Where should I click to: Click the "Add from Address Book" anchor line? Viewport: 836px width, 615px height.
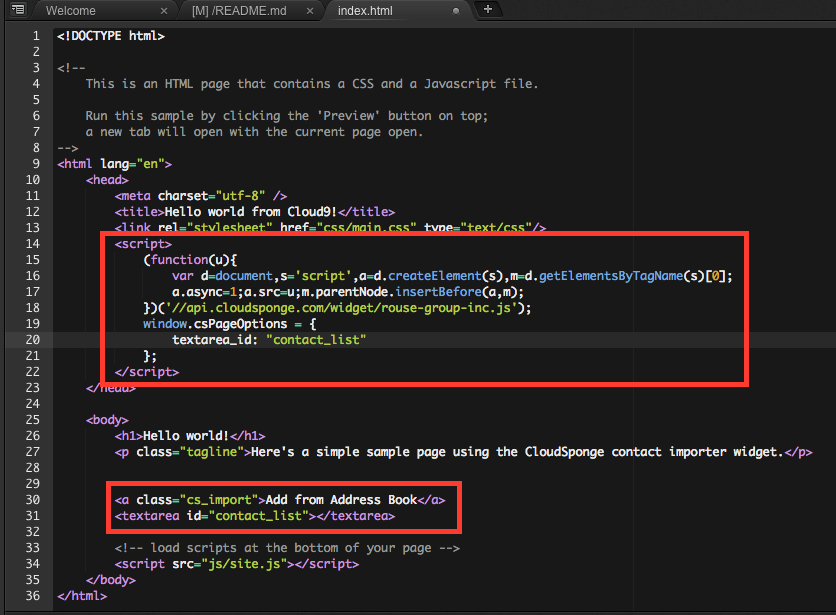[x=280, y=500]
